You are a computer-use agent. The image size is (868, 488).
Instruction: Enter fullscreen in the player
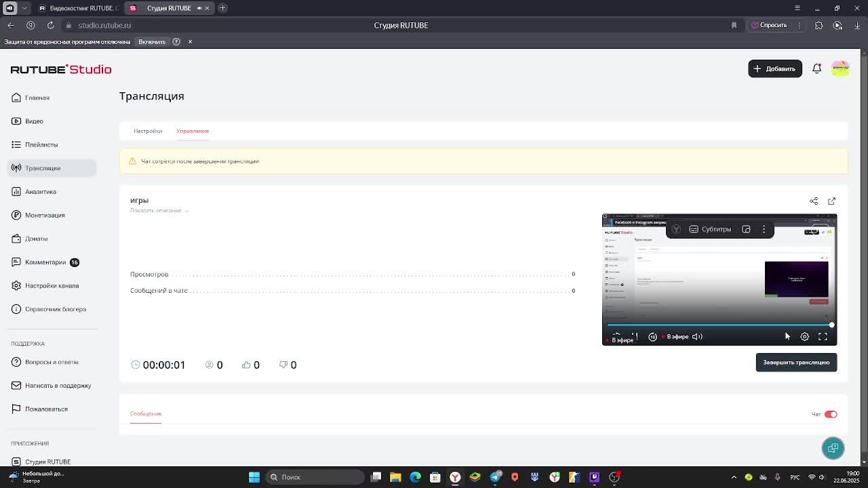coord(823,337)
